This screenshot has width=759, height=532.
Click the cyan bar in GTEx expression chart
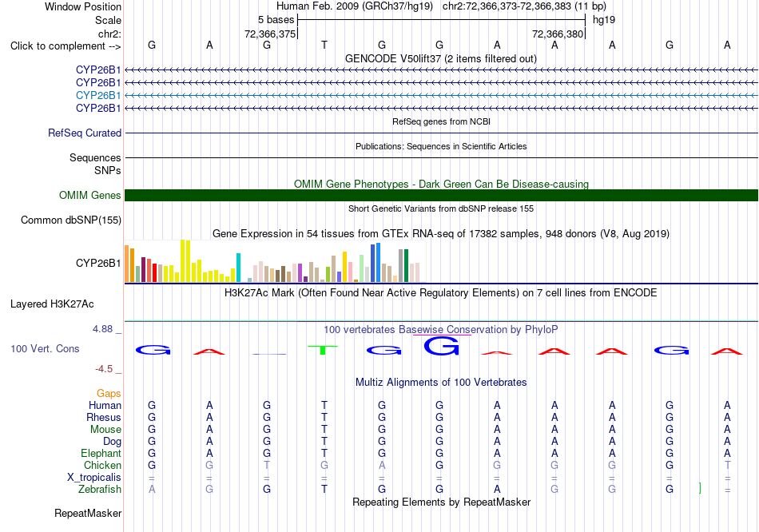point(238,268)
